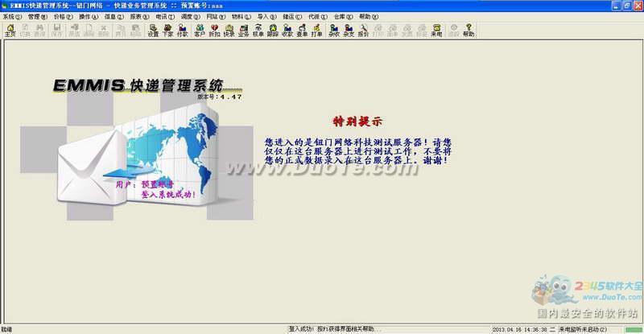This screenshot has height=334, width=644.
Task: Open the 电讯(T) menu
Action: (165, 17)
